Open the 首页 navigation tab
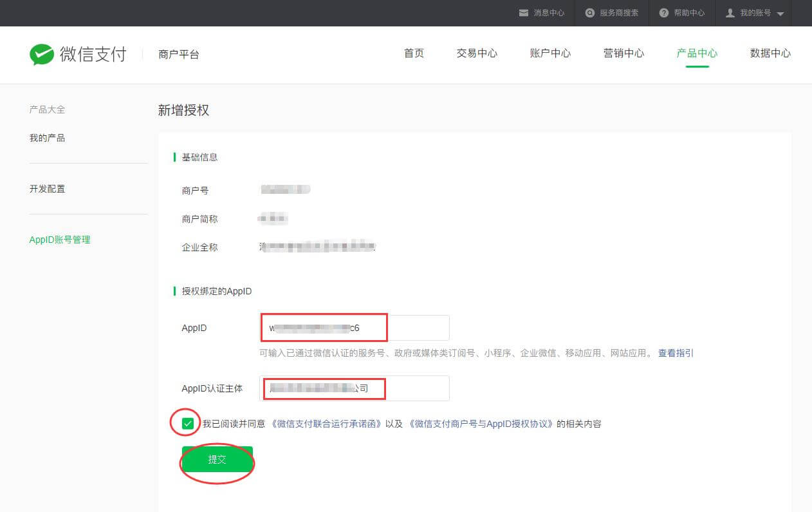Viewport: 812px width, 512px height. point(414,53)
